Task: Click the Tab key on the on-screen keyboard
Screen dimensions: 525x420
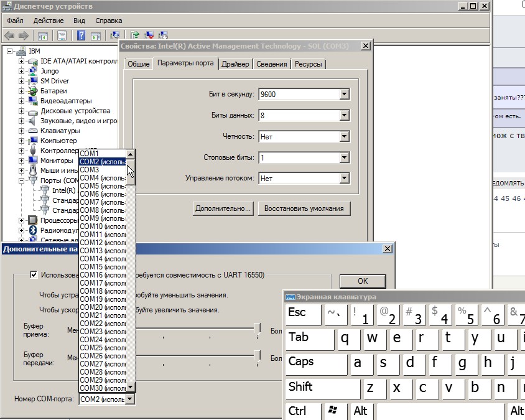Action: (x=310, y=339)
